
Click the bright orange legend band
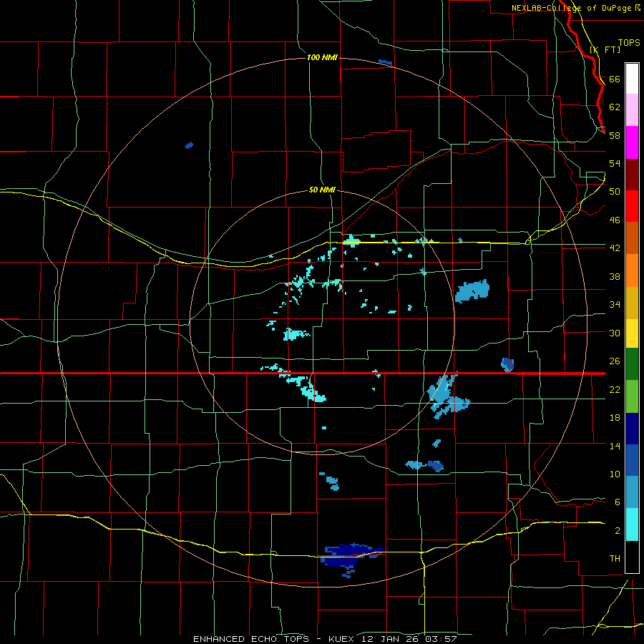tap(632, 270)
